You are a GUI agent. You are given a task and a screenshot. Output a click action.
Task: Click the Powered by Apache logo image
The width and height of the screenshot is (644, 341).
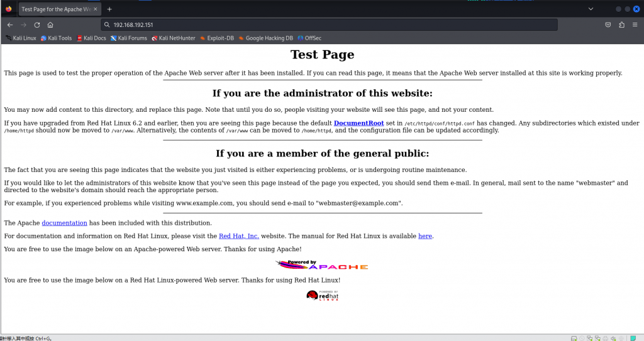pyautogui.click(x=322, y=264)
